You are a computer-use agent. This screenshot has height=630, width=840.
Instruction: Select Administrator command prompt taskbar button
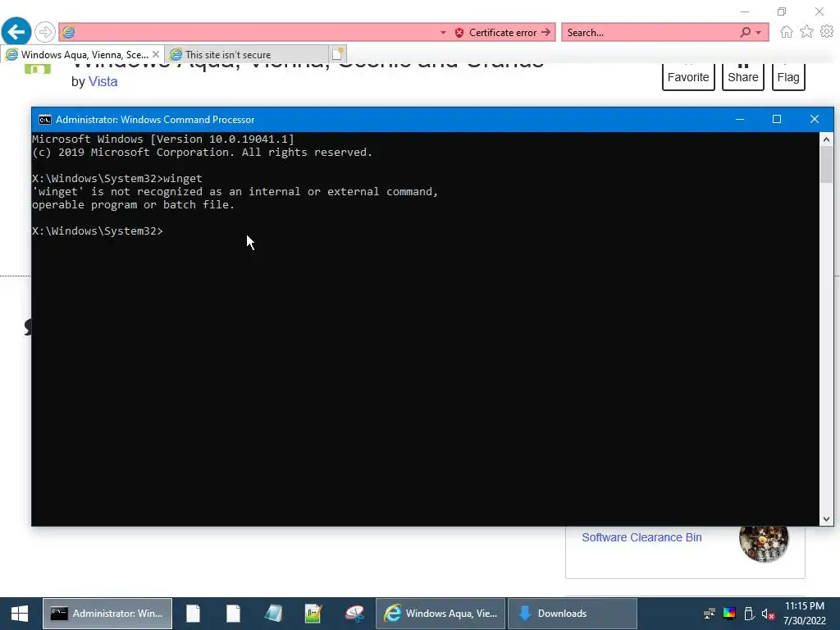[107, 614]
